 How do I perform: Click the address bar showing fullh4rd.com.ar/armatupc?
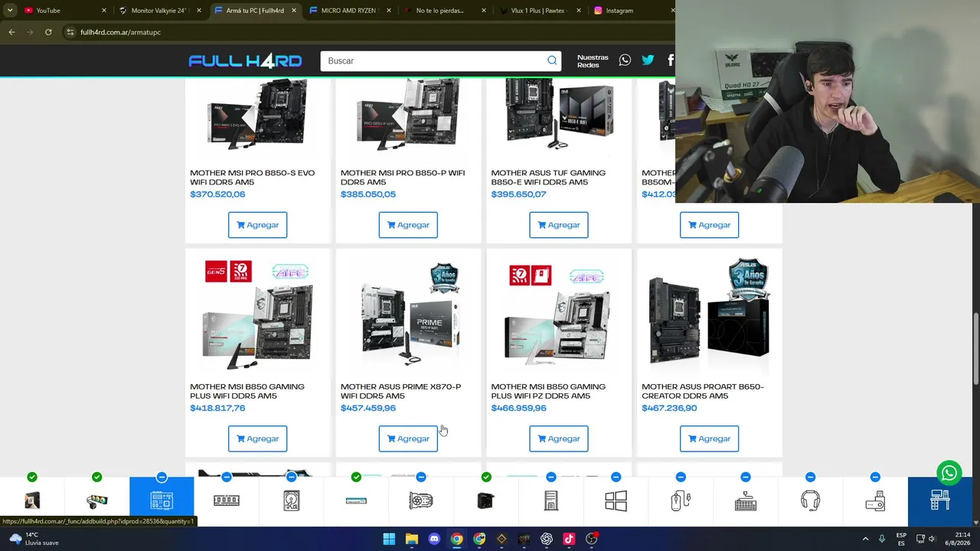(x=367, y=32)
